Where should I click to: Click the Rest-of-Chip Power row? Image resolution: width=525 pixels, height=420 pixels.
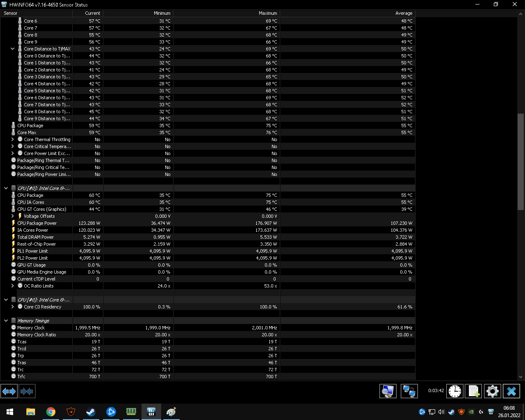(x=208, y=244)
